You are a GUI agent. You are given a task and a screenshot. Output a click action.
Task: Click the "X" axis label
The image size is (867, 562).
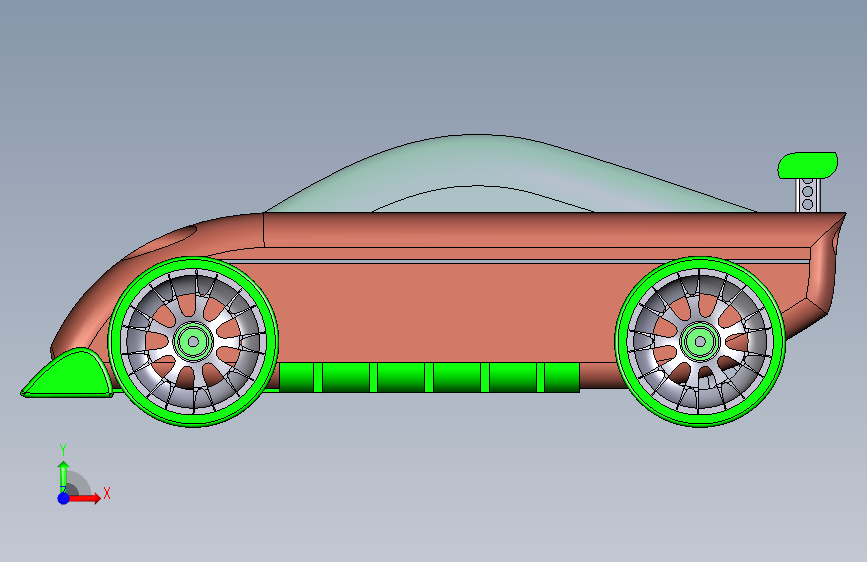click(x=107, y=493)
